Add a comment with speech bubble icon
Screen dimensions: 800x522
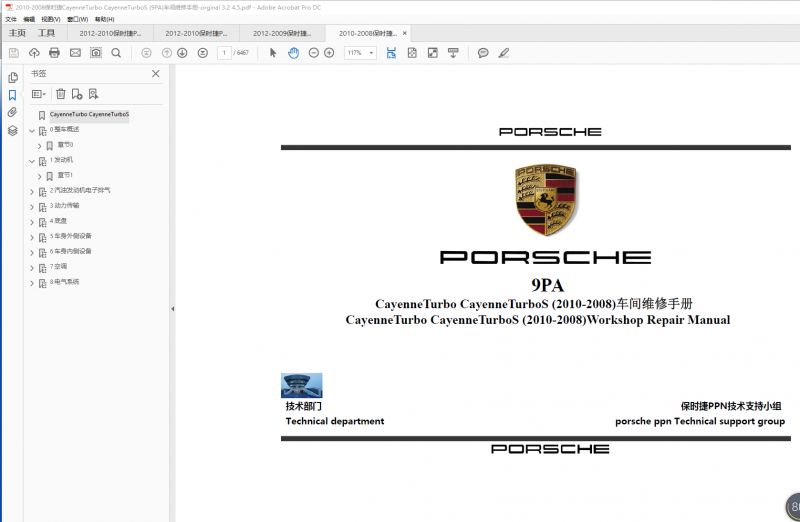pyautogui.click(x=483, y=53)
